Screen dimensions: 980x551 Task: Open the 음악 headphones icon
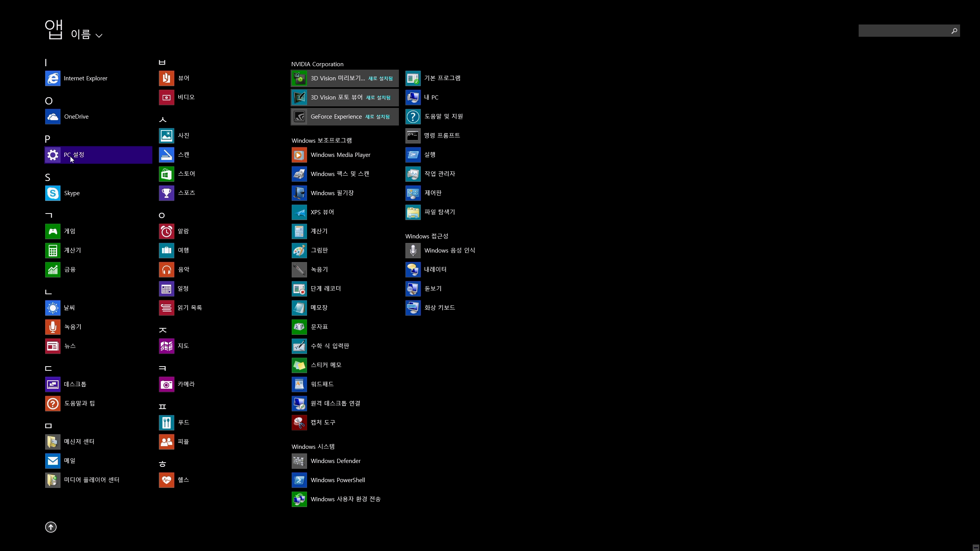coord(167,270)
